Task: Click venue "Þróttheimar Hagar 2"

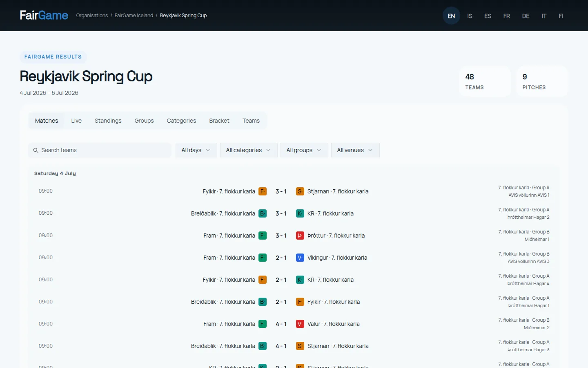Action: tap(528, 217)
